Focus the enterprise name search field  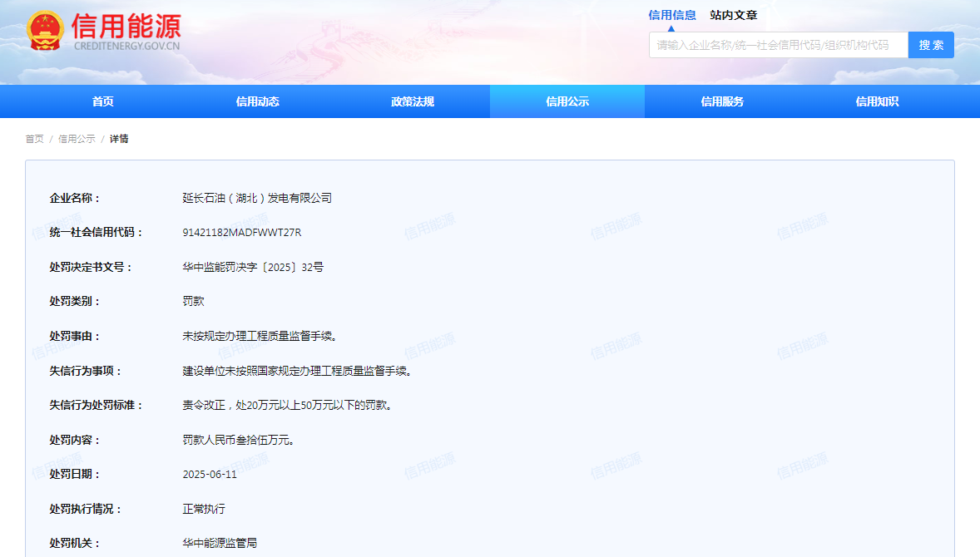coord(779,45)
